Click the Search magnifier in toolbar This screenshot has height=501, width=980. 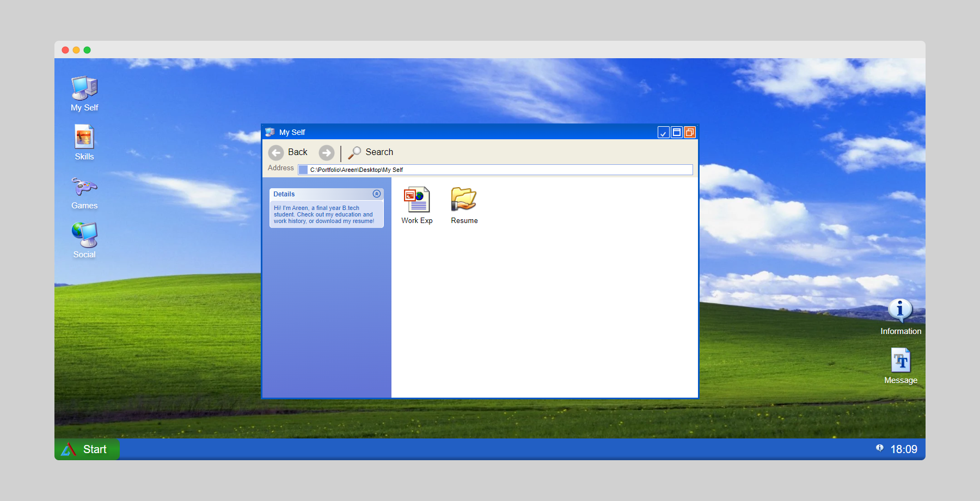click(x=354, y=152)
